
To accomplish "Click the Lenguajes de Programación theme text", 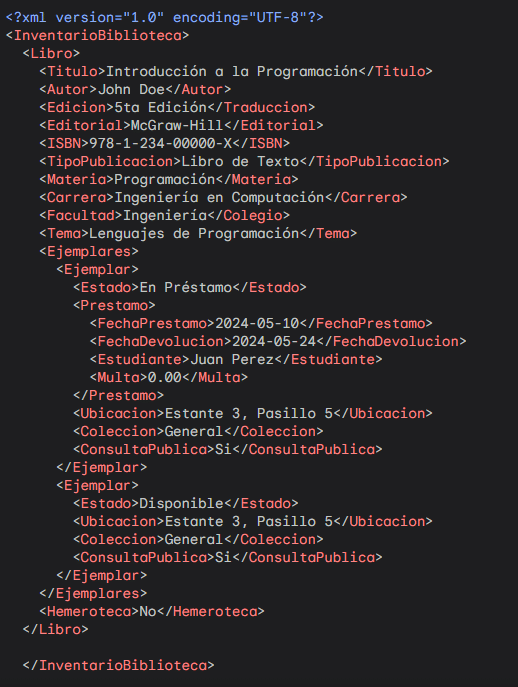I will pos(194,233).
